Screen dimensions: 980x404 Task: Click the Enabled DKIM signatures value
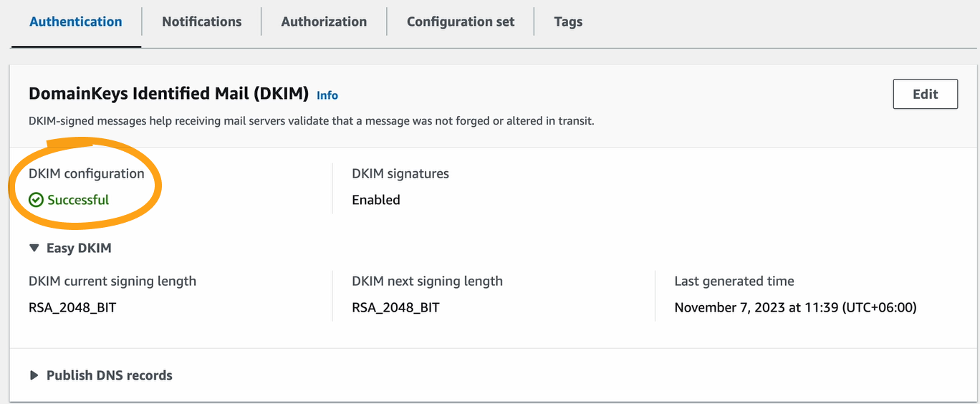(x=376, y=201)
